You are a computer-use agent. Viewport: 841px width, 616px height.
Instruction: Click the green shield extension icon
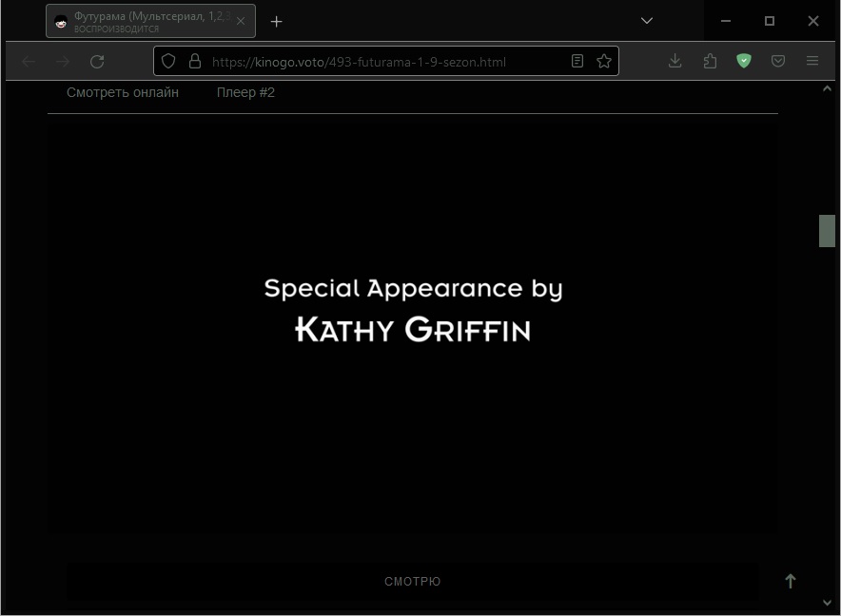(x=744, y=62)
